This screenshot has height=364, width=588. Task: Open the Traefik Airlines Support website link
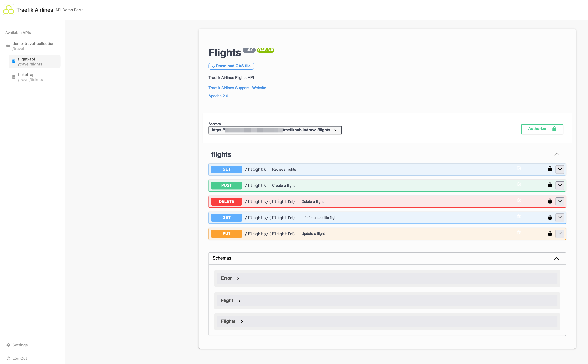pos(237,88)
